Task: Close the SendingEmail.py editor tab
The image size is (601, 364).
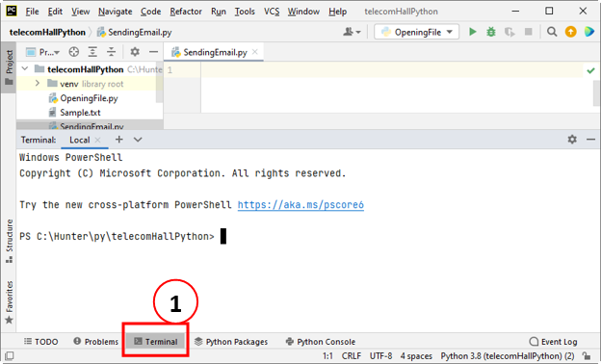Action: pos(255,52)
